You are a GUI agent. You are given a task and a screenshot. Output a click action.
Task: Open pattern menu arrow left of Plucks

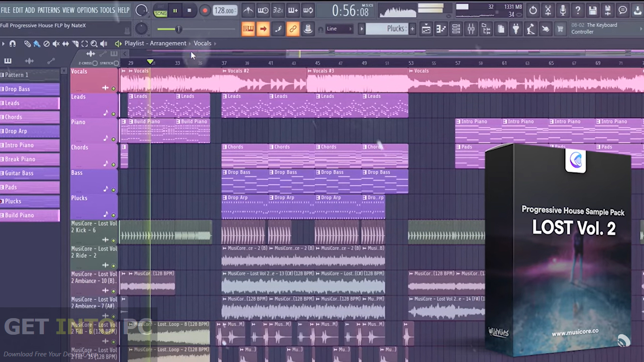point(362,29)
